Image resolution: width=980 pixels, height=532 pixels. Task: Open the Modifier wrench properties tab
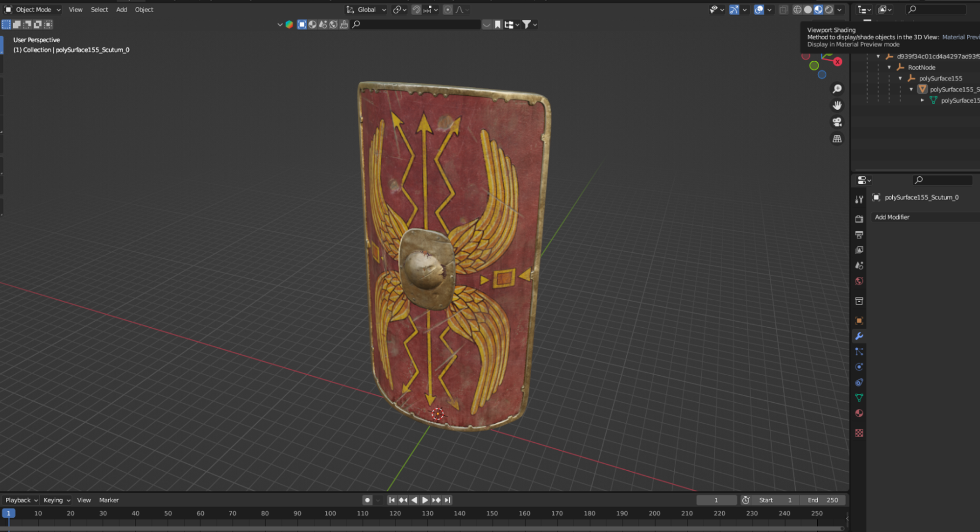859,336
